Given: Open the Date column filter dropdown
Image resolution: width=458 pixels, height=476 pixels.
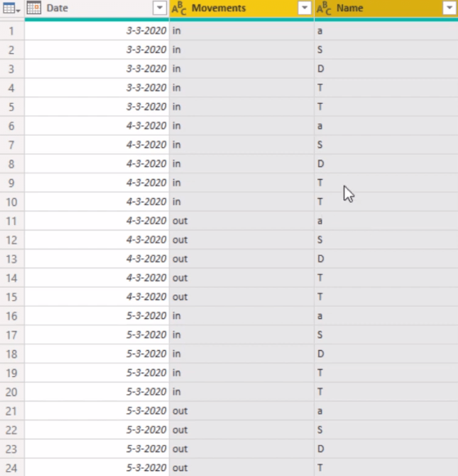Looking at the screenshot, I should click(159, 8).
